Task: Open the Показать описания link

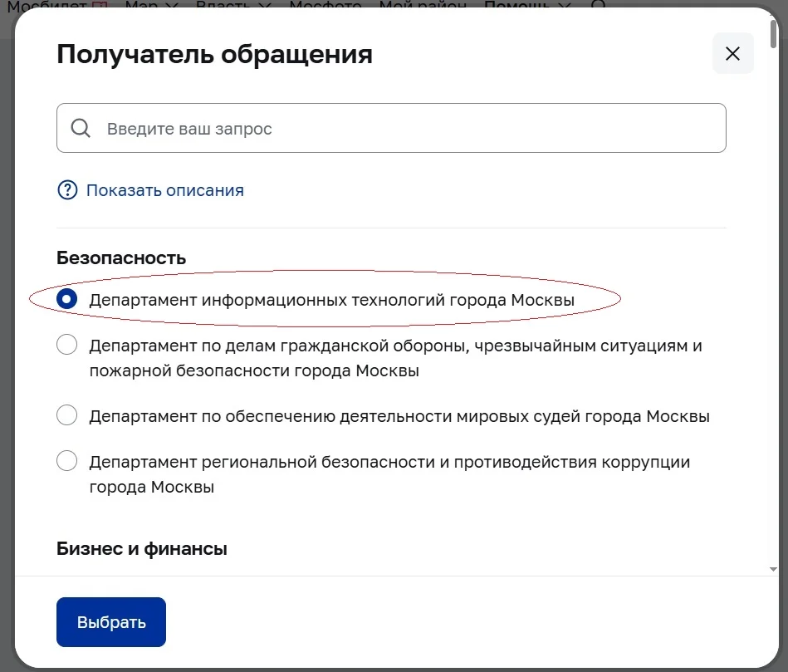Action: click(165, 190)
